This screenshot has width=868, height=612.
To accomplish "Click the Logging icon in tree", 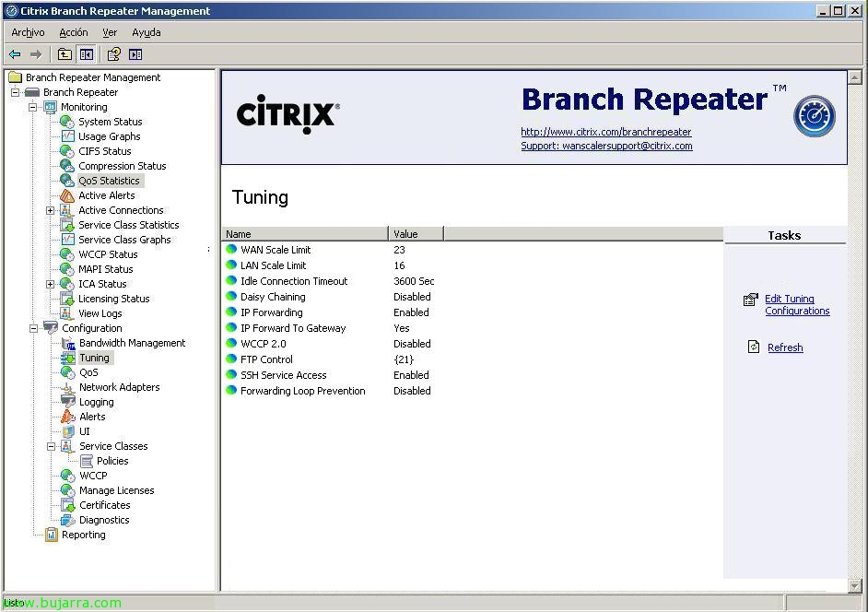I will pyautogui.click(x=68, y=402).
